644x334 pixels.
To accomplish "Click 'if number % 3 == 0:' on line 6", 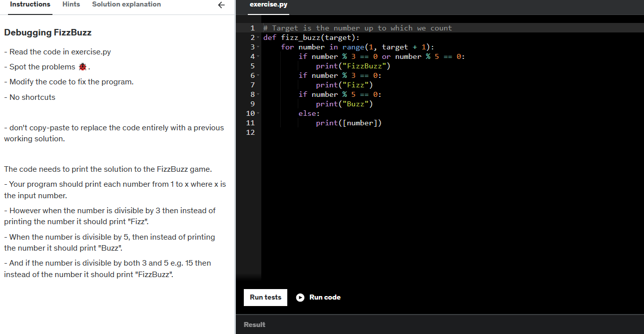I will pyautogui.click(x=340, y=75).
